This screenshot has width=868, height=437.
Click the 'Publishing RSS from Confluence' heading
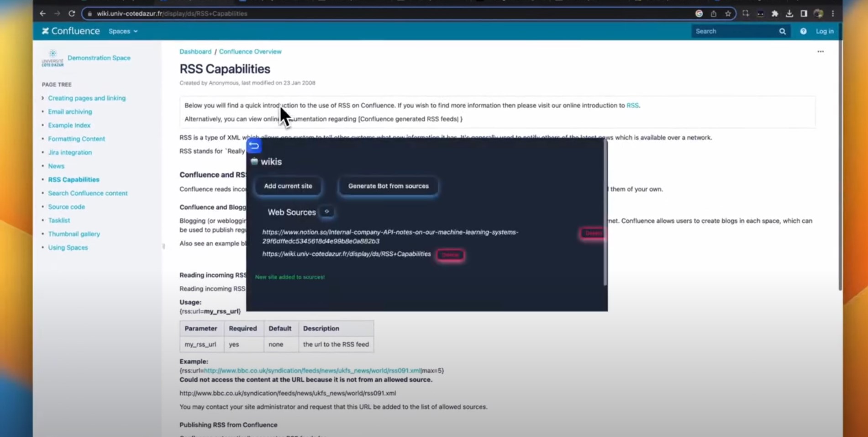click(x=228, y=425)
